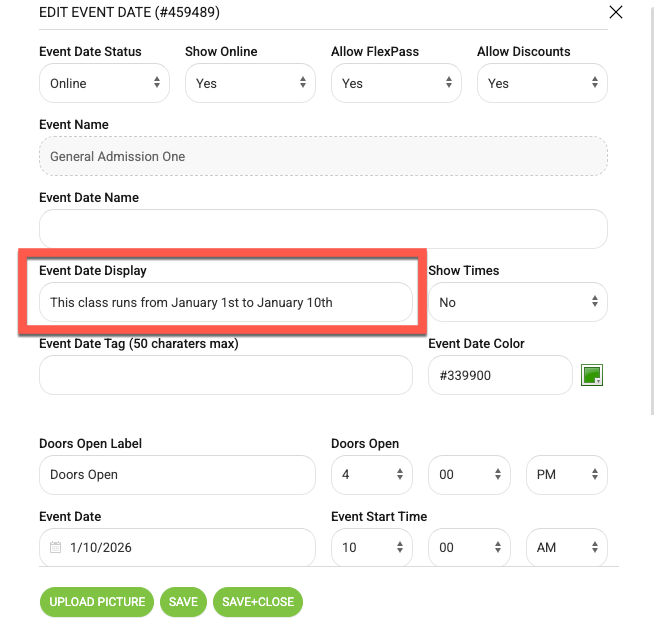Select the Doors Open hour dropdown
The image size is (654, 632).
click(x=372, y=475)
